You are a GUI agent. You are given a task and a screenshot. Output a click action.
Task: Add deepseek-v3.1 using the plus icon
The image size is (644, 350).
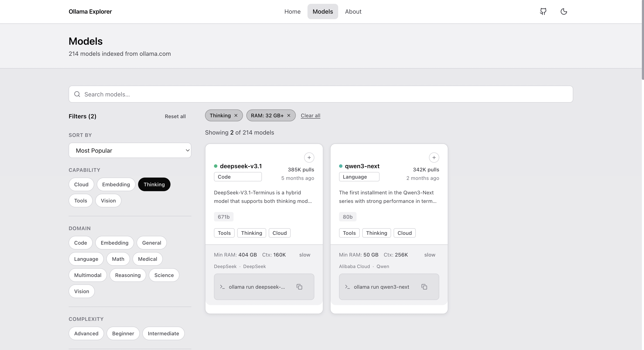(x=309, y=158)
